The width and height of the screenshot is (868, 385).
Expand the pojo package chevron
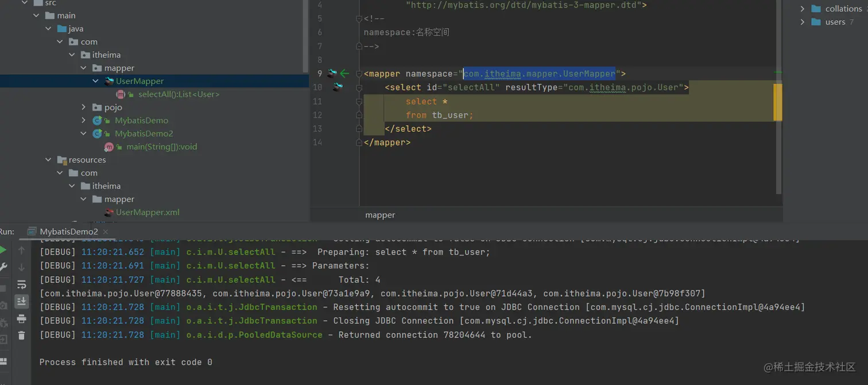84,107
